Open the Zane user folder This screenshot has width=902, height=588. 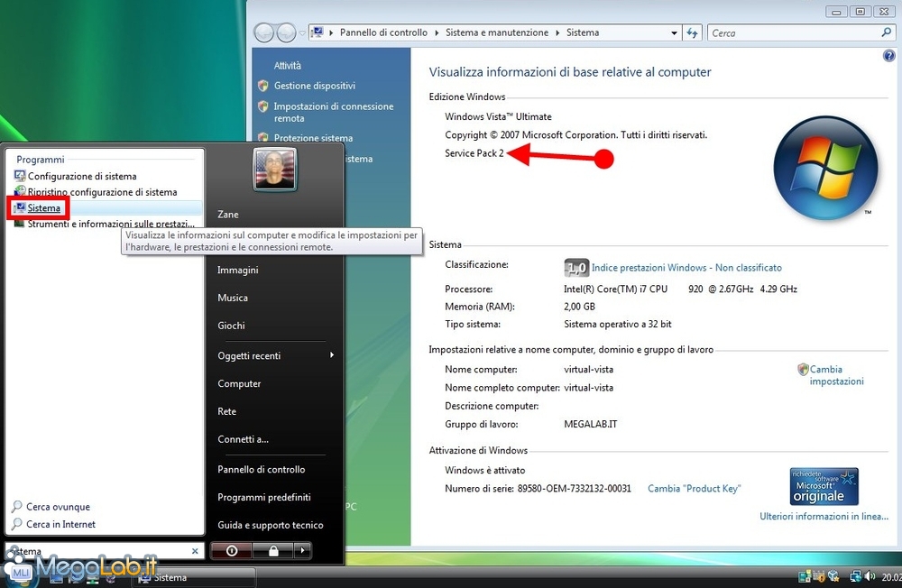[228, 214]
